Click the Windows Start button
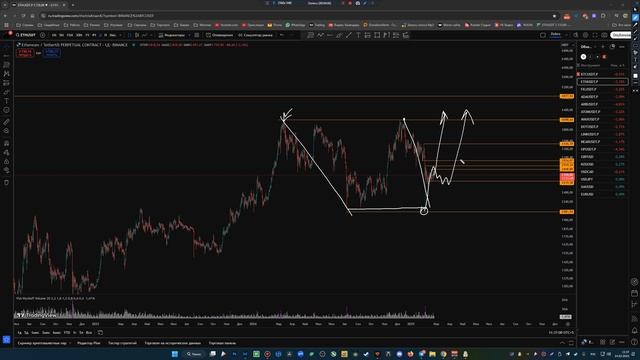This screenshot has height=360, width=640. (175, 354)
